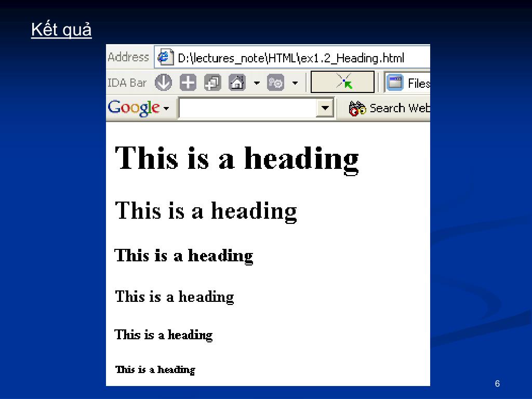The image size is (532, 399).
Task: Click the drop target box with green arrow
Action: pyautogui.click(x=343, y=82)
